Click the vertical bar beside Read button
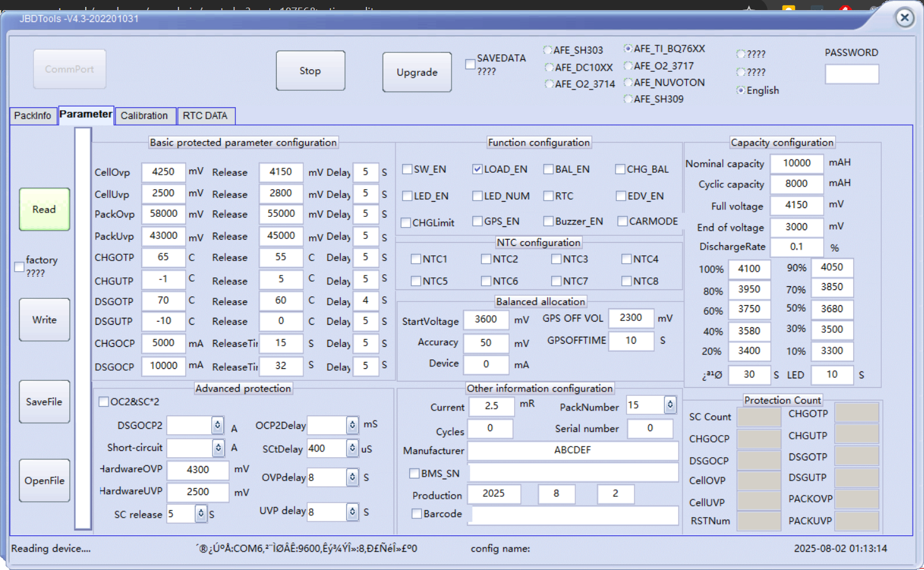Viewport: 924px width, 570px height. (x=83, y=328)
